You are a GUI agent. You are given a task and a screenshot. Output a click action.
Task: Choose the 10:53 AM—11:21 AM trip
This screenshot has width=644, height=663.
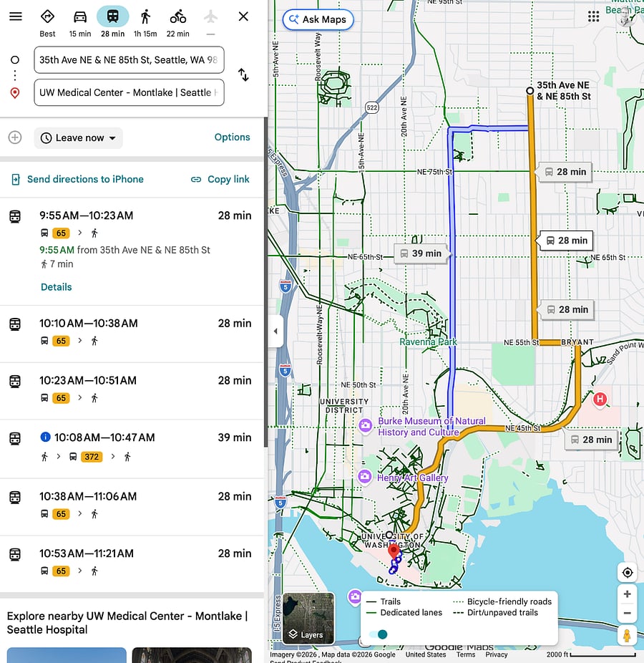pyautogui.click(x=130, y=564)
